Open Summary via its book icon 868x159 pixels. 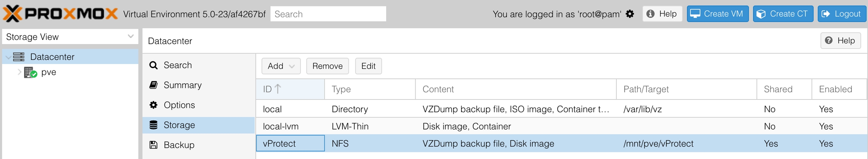pos(153,85)
